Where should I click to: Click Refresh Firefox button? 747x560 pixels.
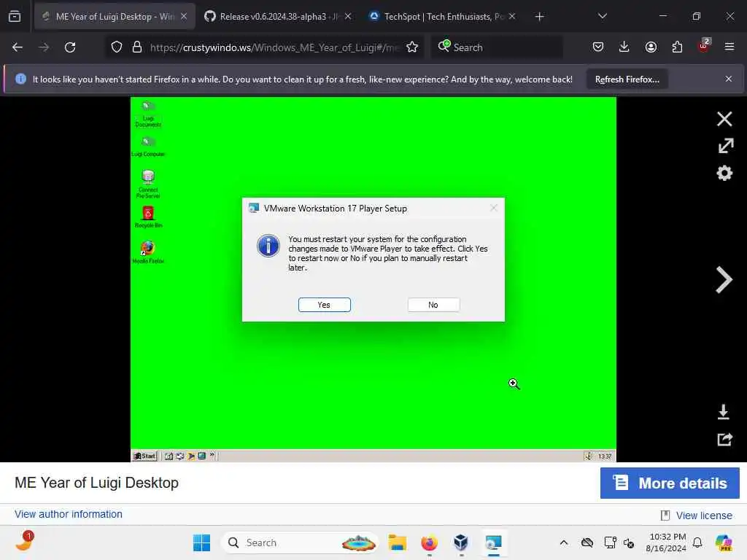click(627, 79)
